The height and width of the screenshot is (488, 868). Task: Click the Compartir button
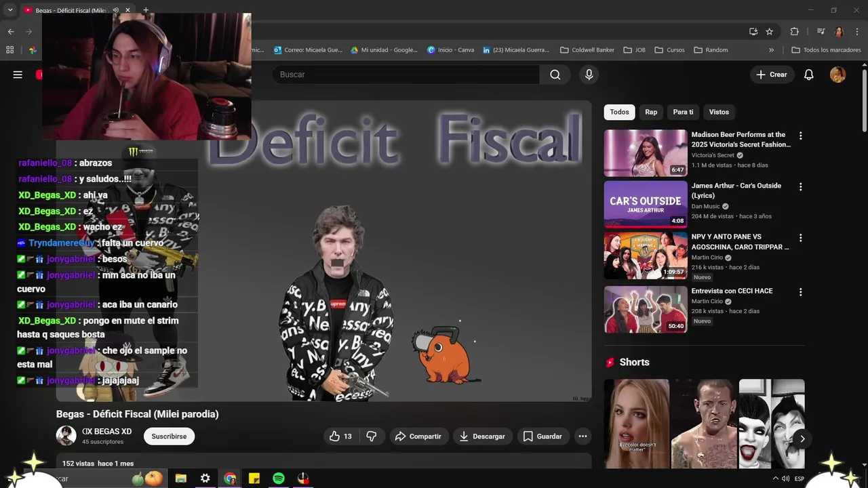(x=418, y=436)
